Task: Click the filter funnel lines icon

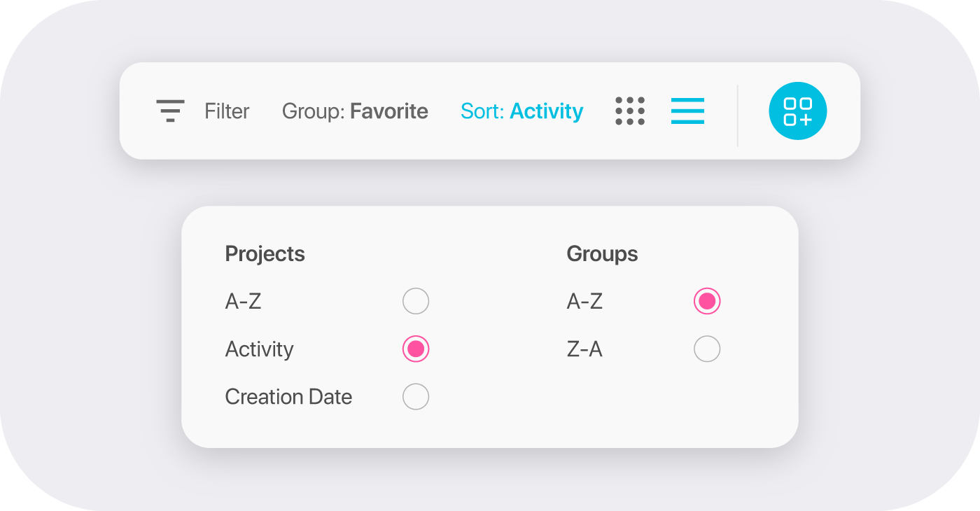Action: [x=170, y=111]
